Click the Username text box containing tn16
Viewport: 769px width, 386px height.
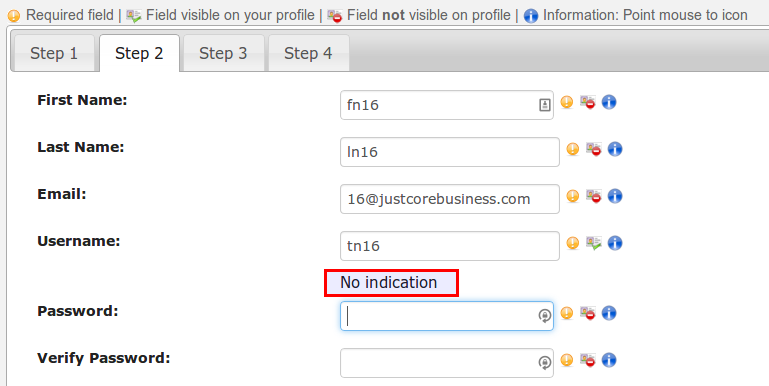tap(450, 246)
